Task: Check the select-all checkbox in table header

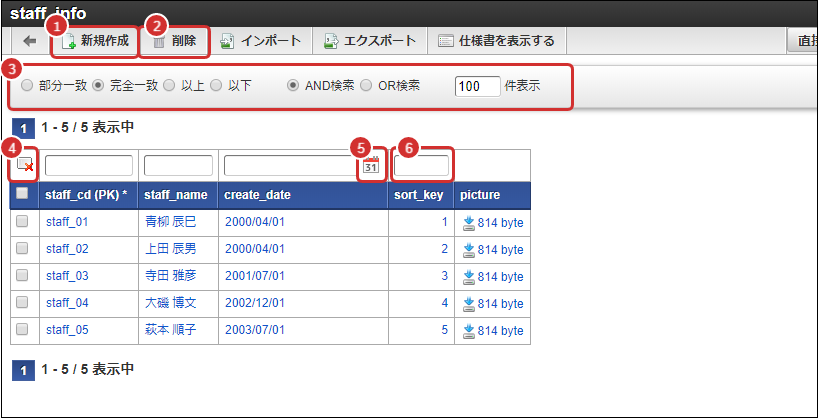Action: pyautogui.click(x=22, y=194)
